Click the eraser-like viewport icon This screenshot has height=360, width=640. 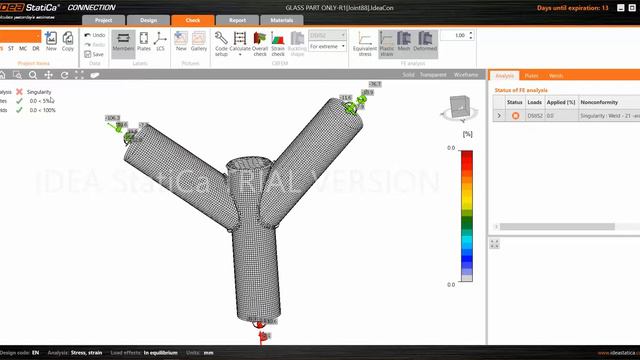(95, 75)
